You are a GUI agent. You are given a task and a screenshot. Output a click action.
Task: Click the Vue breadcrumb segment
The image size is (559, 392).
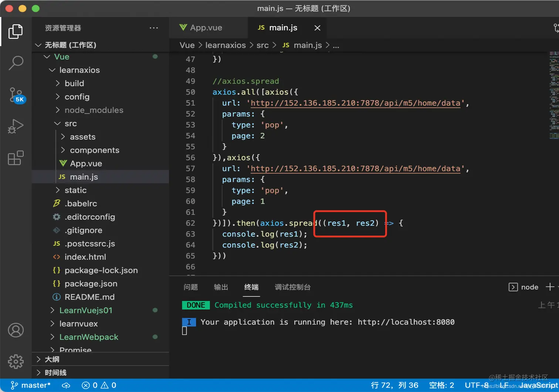pos(187,45)
